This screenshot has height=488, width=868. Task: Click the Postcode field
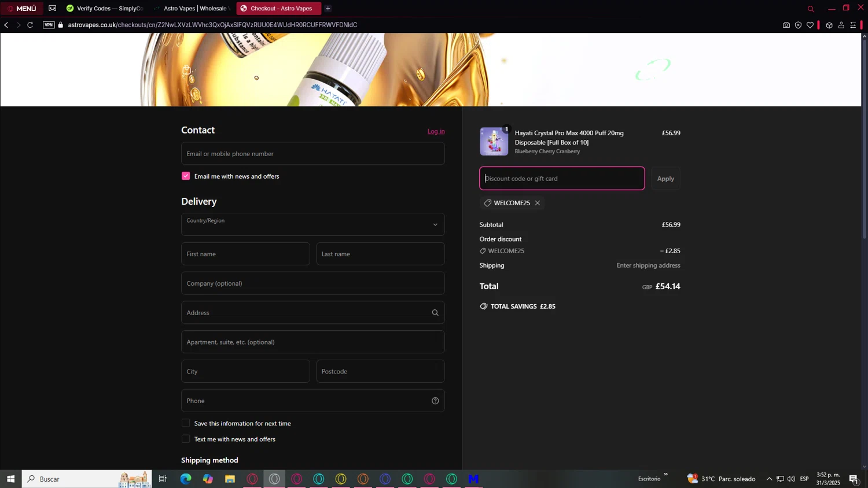coord(381,371)
